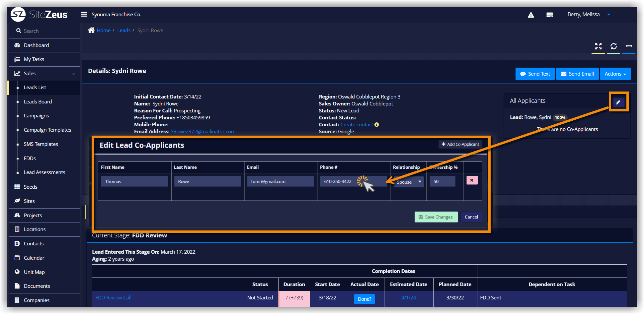Click the Companies building icon
The height and width of the screenshot is (314, 644).
(x=17, y=300)
